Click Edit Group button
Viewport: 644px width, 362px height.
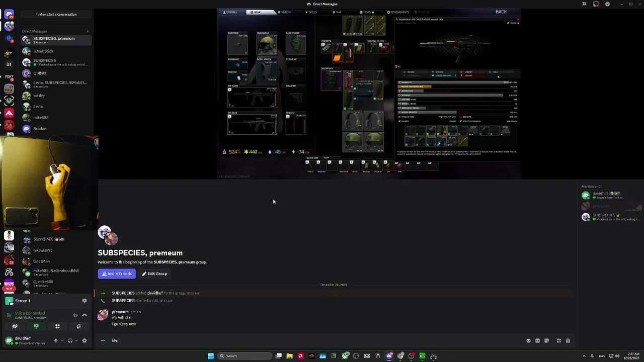pyautogui.click(x=154, y=274)
